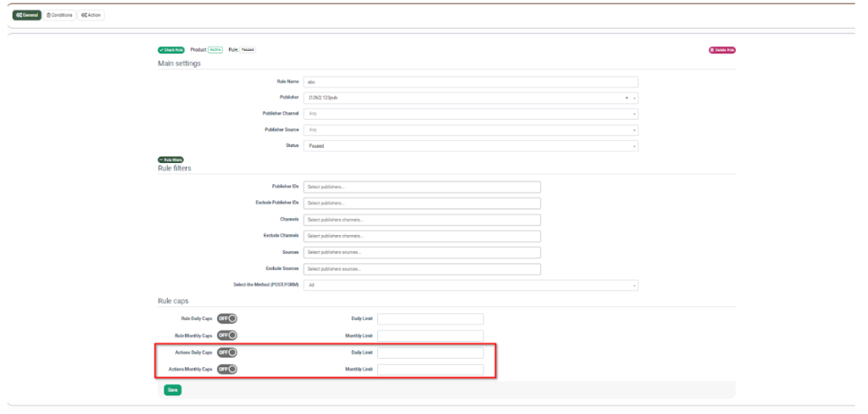
Task: Click the Actions Daily Limit input box
Action: tap(430, 352)
